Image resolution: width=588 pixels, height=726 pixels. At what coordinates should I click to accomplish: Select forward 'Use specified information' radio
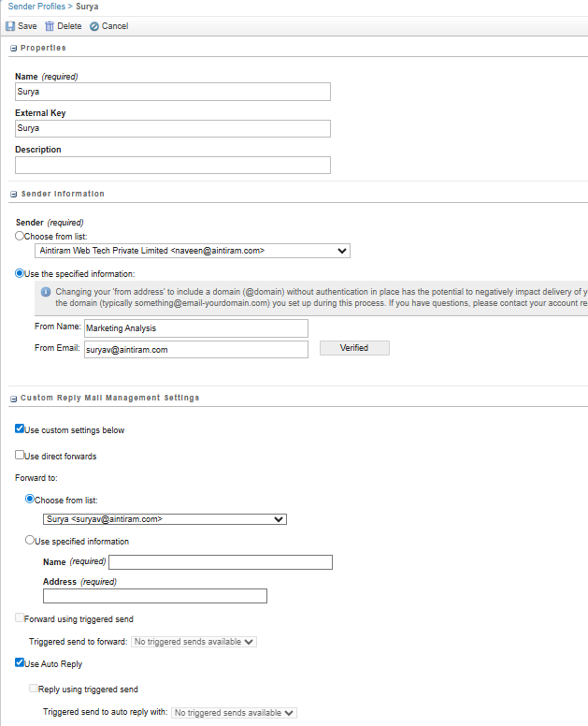(30, 541)
